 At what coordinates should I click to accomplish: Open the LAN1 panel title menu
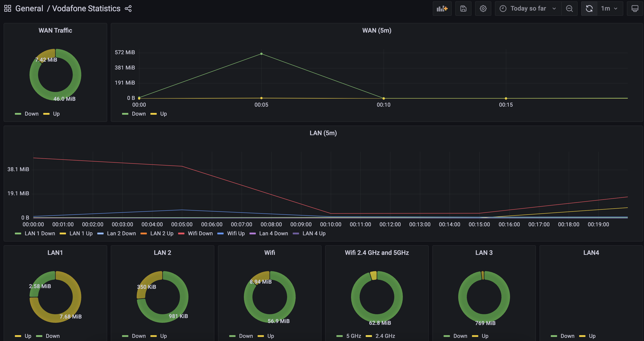[x=55, y=253]
